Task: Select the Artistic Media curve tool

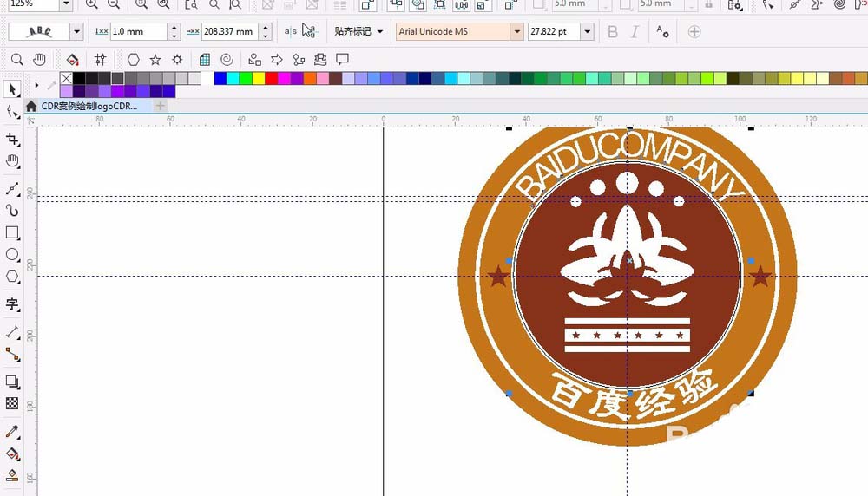Action: pos(12,211)
